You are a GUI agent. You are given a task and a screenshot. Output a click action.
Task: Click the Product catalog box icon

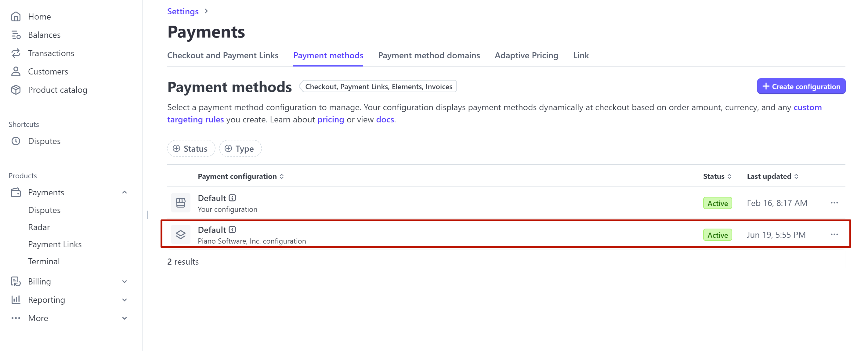click(16, 90)
